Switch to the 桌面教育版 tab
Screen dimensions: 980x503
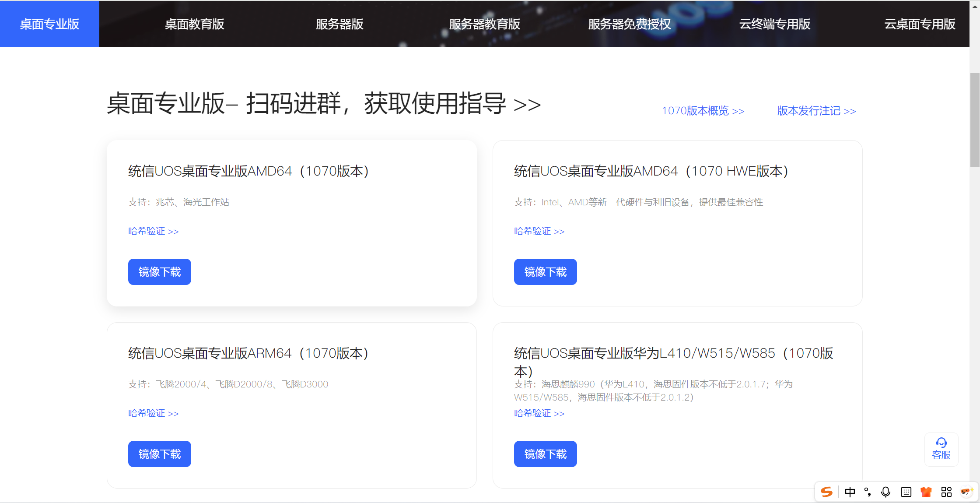pyautogui.click(x=195, y=24)
